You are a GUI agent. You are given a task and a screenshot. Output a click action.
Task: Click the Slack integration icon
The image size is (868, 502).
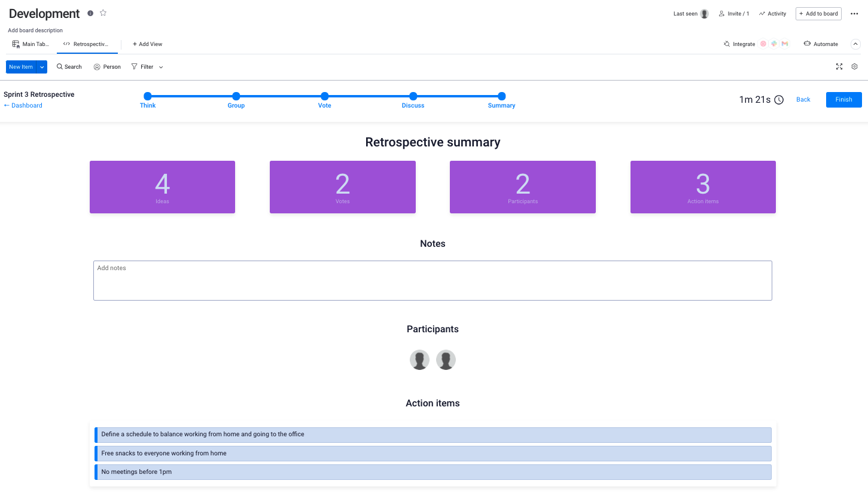774,44
